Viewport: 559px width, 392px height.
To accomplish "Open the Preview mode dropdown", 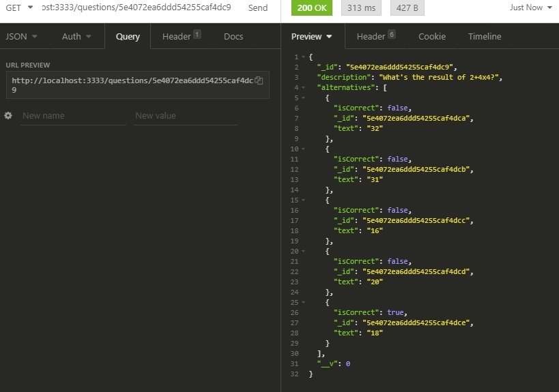I will [312, 36].
